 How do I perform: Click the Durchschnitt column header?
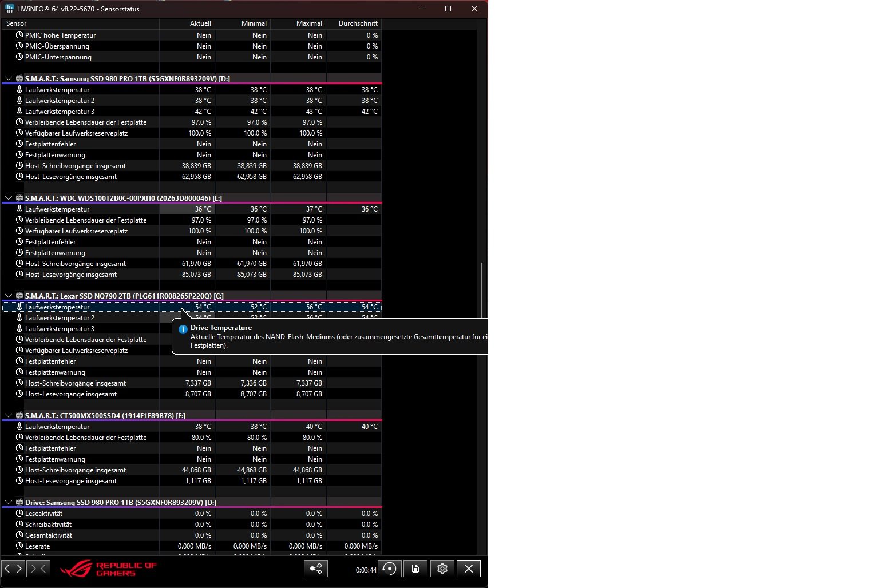coord(354,23)
